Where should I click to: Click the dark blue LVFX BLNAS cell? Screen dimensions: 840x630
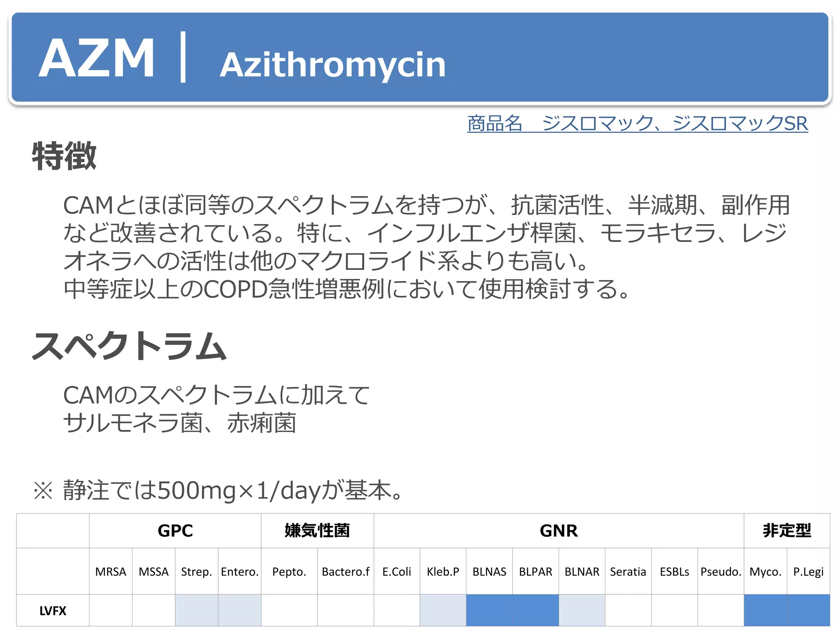pyautogui.click(x=489, y=610)
